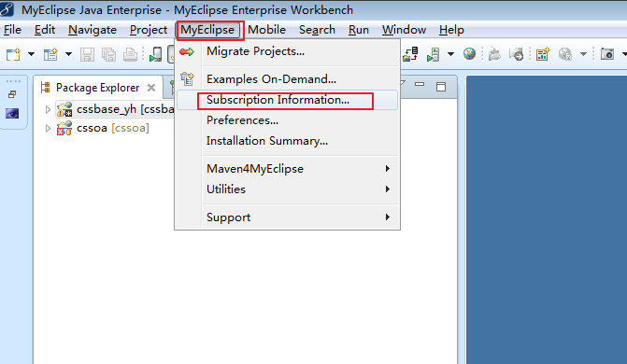Open the Run menu
The width and height of the screenshot is (627, 364).
(x=359, y=30)
